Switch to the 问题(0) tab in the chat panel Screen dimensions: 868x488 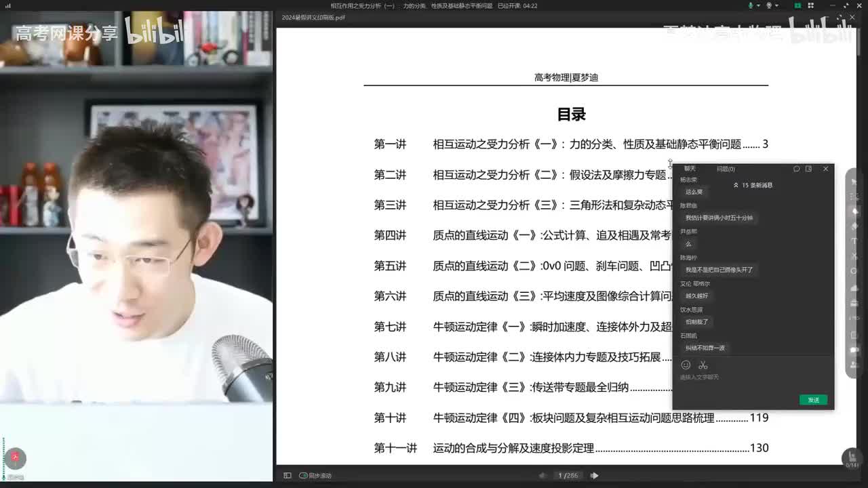[x=726, y=169]
